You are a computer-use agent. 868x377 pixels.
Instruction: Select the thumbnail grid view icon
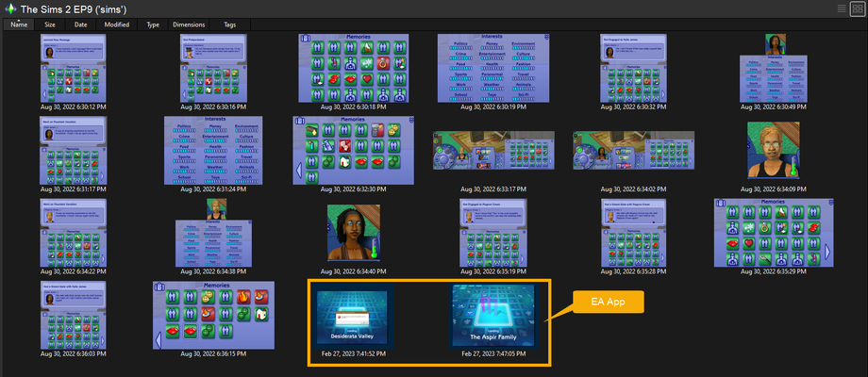click(857, 8)
